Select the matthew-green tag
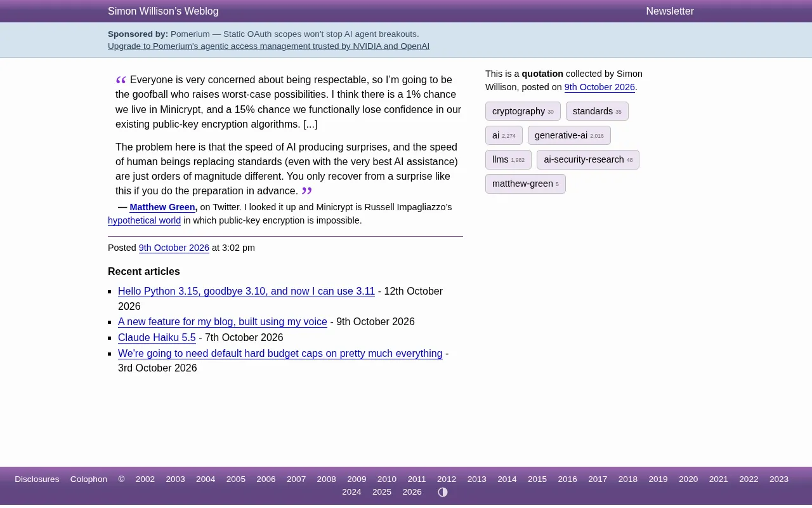812x508 pixels. pos(525,184)
